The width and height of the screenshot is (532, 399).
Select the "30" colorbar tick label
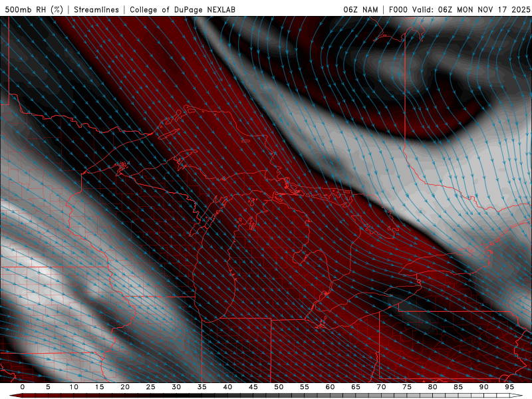click(x=176, y=387)
